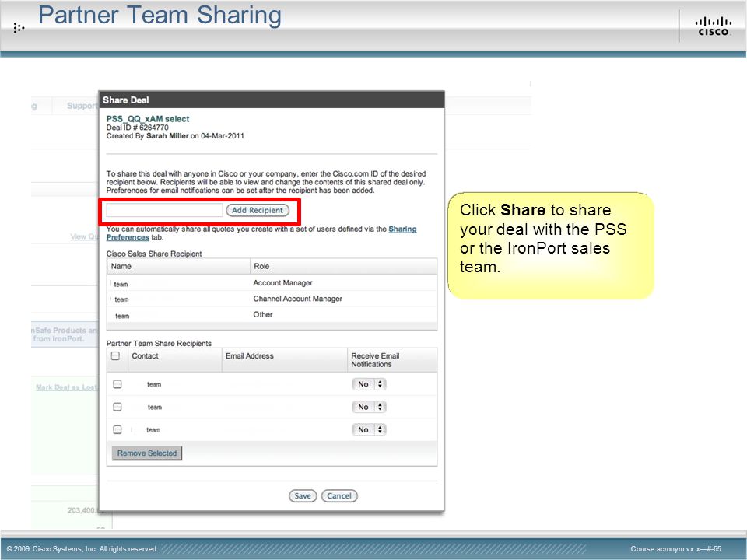Click the Receive Email Notifications column header
The image size is (747, 560).
click(392, 360)
